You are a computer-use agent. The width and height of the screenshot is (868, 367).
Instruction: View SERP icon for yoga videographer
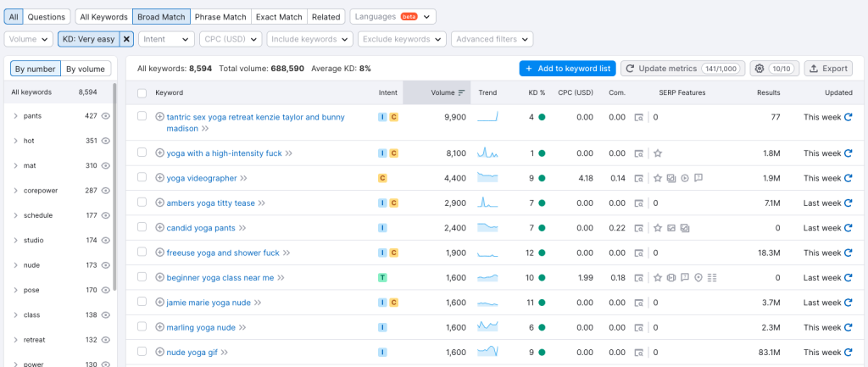click(639, 178)
